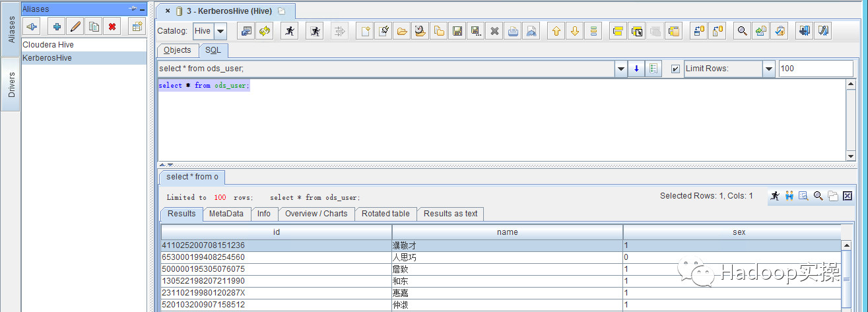Open the Catalog Hive dropdown
Screen dimensions: 868x312
[x=220, y=31]
